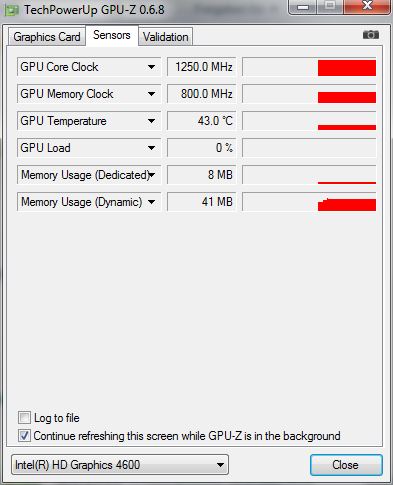This screenshot has width=393, height=485.
Task: Expand the GPU Temperature dropdown arrow
Action: pos(151,121)
